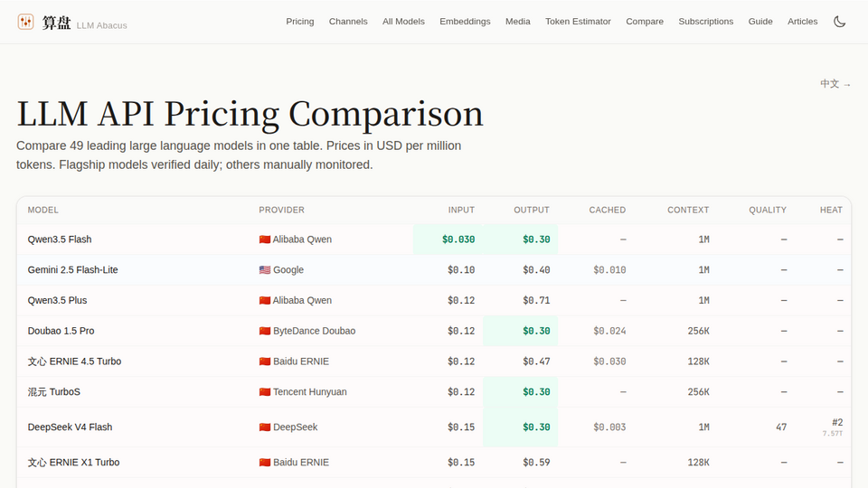Sort by CACHED column header
868x488 pixels.
click(608, 211)
